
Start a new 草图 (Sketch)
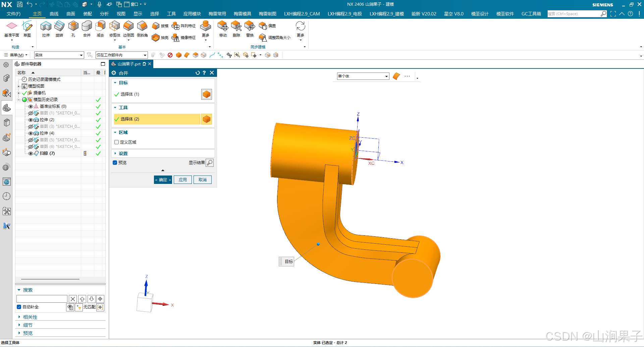[27, 29]
